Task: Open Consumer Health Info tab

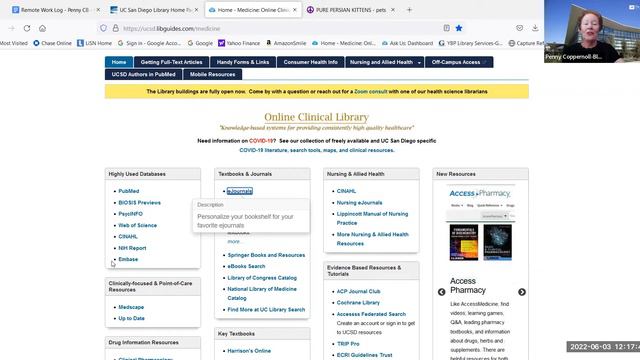Action: 311,62
